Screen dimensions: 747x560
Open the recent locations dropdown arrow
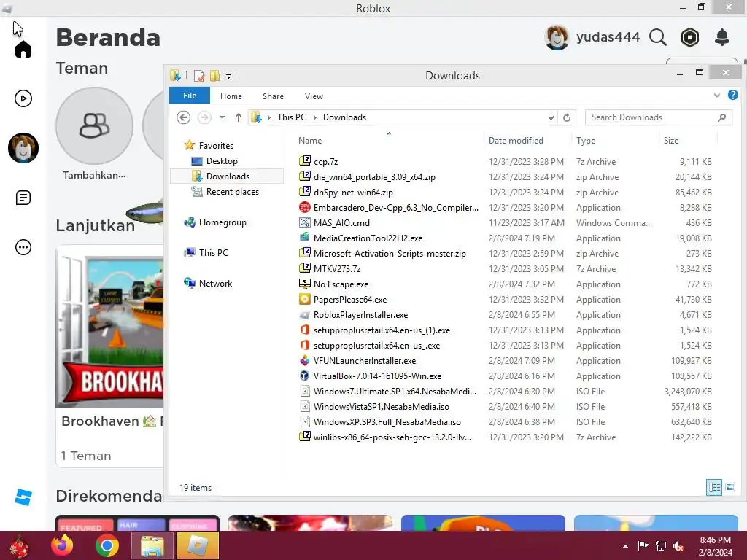coord(222,117)
